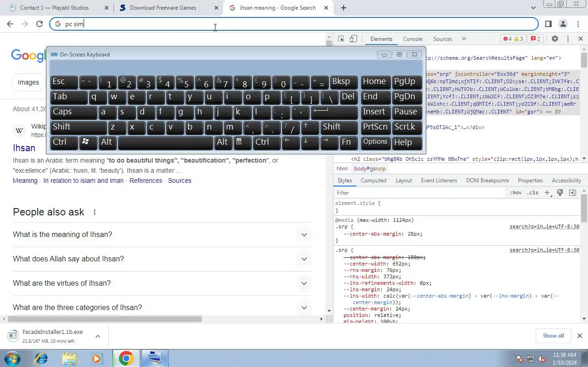Click the styles Filter input
Screen dimensions: 588x367
[x=420, y=193]
